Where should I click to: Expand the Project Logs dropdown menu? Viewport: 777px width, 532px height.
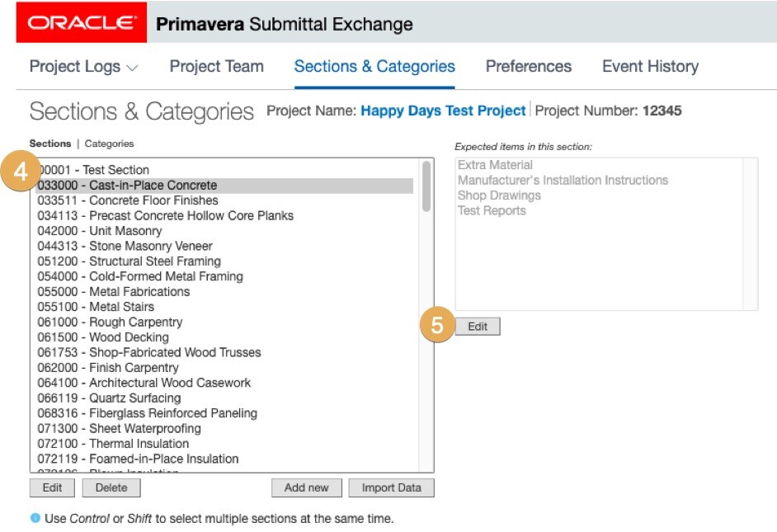pyautogui.click(x=83, y=67)
